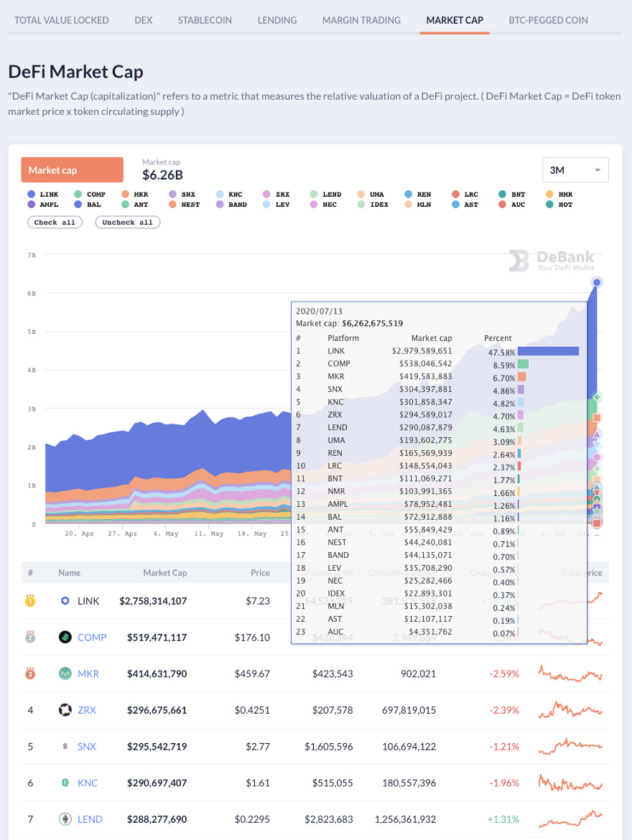The image size is (632, 840).
Task: Click the bronze rank 3 medal
Action: (x=31, y=673)
